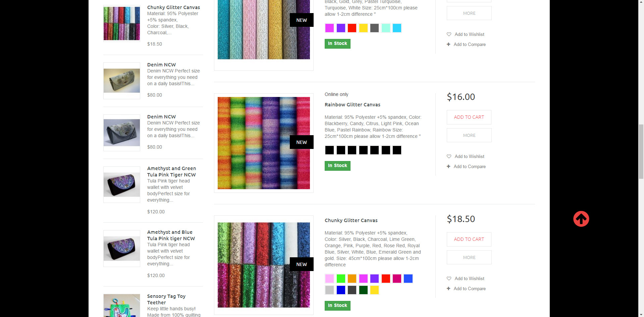This screenshot has width=644, height=317.
Task: Click heart icon for Chunky Glitter Canvas wishlist
Action: click(x=449, y=278)
